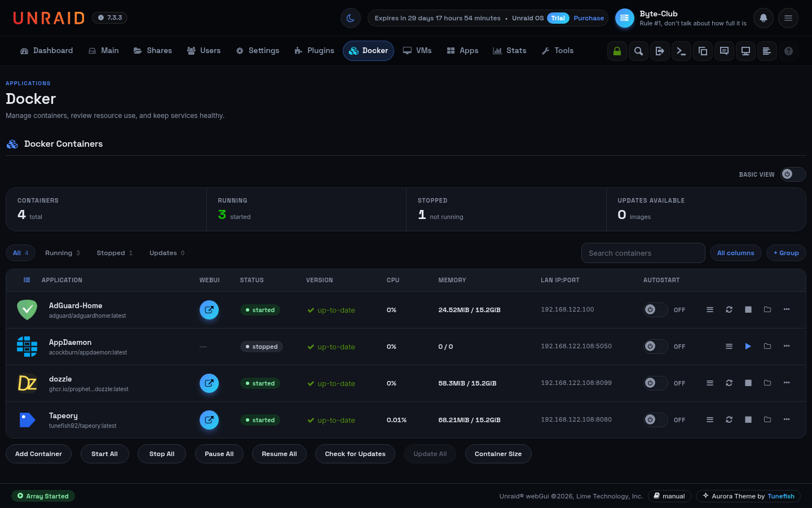Click the speech-bubble feedback icon in the toolbar
This screenshot has height=508, width=812.
click(x=724, y=51)
